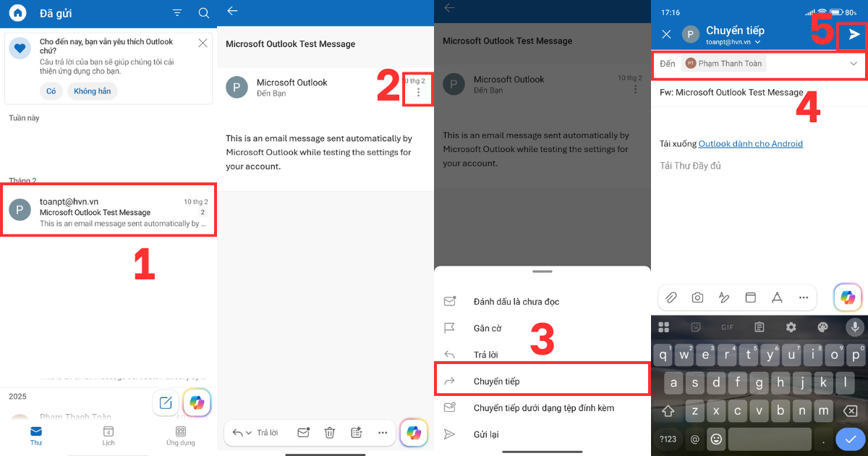This screenshot has width=868, height=456.
Task: Tap the search magnifier in Đã gửi header
Action: (x=204, y=13)
